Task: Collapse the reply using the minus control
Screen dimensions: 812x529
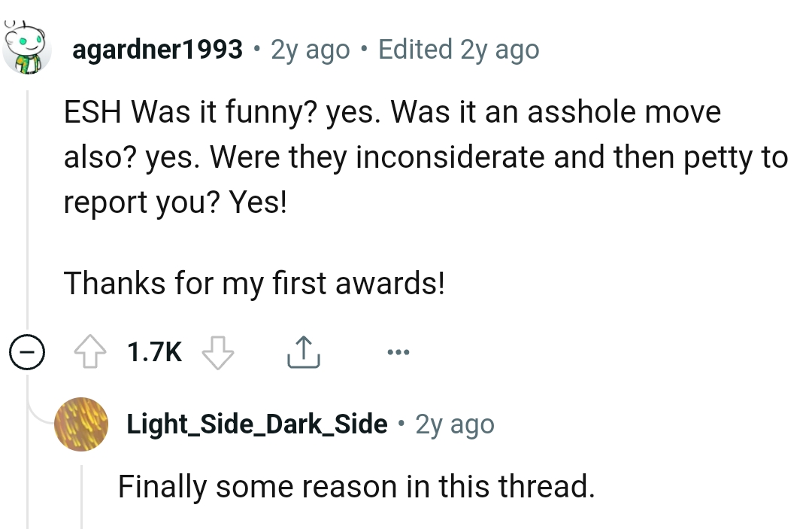Action: pos(26,351)
